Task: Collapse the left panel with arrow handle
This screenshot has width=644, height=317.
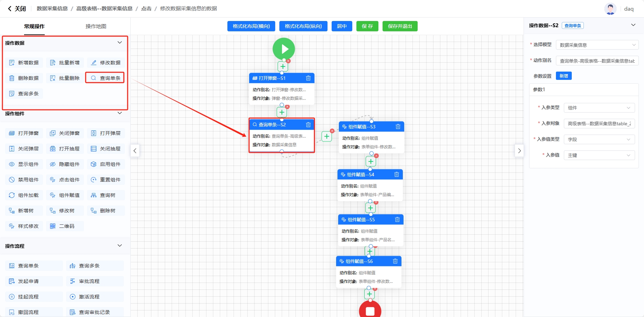Action: click(135, 151)
